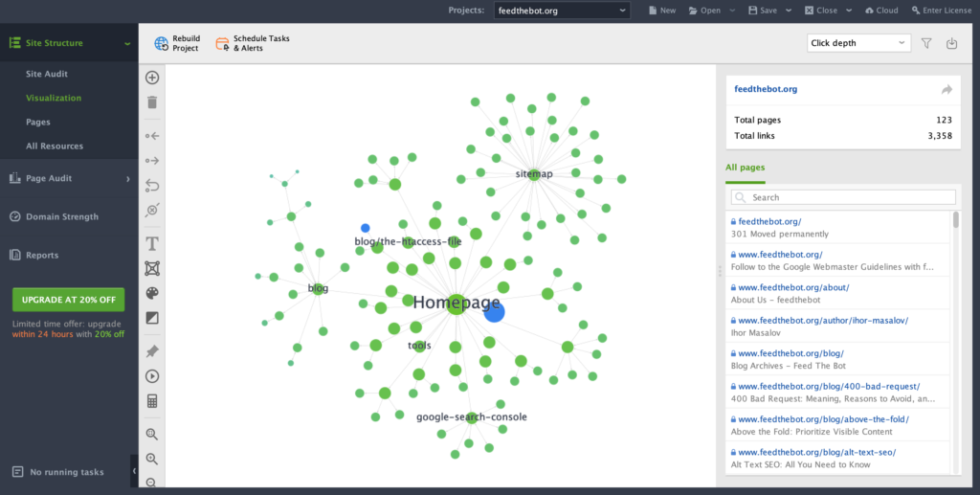Click the incoming links arrow icon
The height and width of the screenshot is (495, 980).
(152, 136)
